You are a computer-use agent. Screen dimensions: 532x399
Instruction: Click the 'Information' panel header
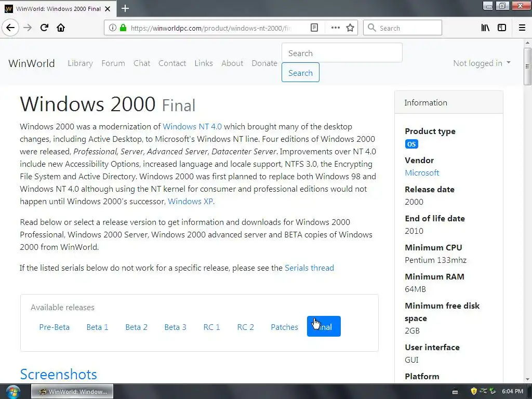(448, 102)
